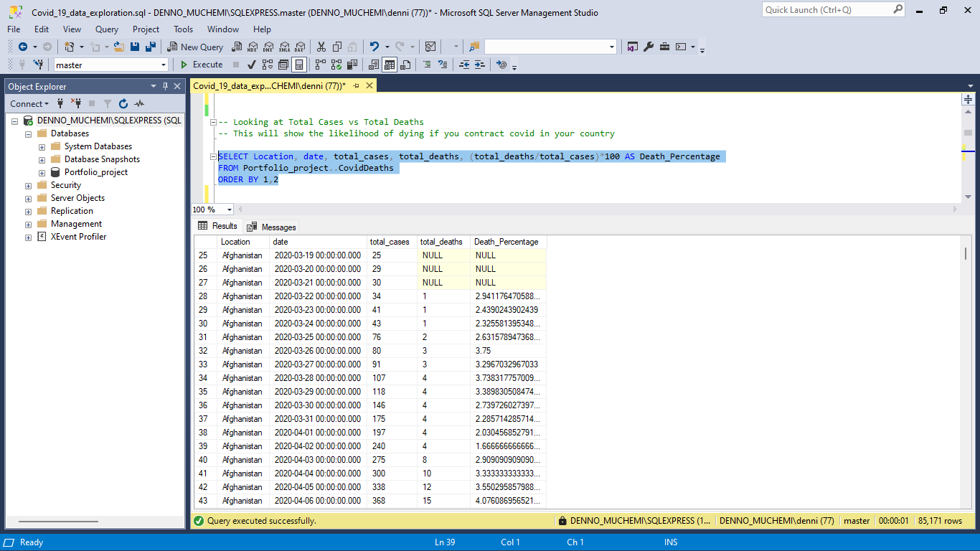Click the Navigate Backward arrow icon
The width and height of the screenshot is (980, 551).
tap(22, 47)
